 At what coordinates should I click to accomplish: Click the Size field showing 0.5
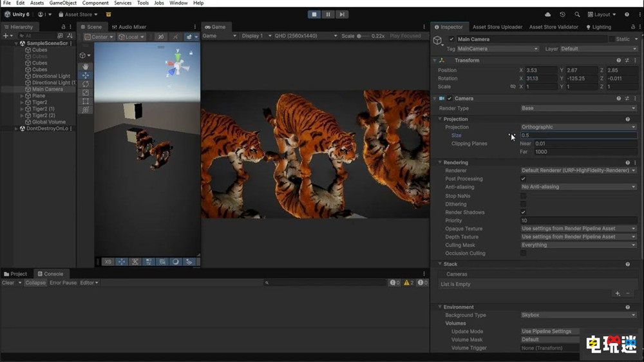(579, 136)
